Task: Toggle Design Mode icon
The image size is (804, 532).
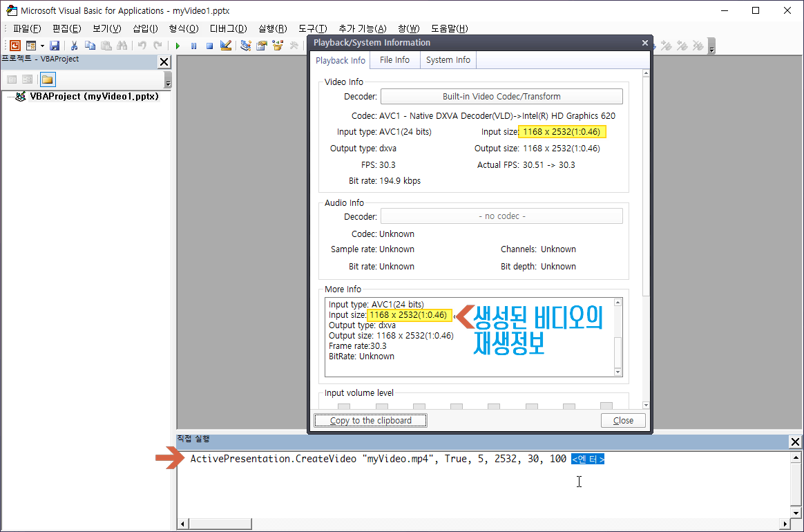Action: click(x=226, y=46)
